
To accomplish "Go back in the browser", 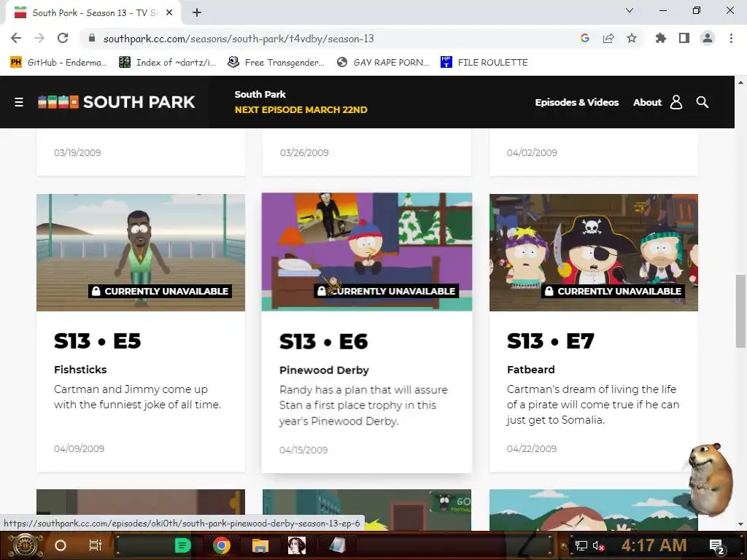I will (16, 38).
